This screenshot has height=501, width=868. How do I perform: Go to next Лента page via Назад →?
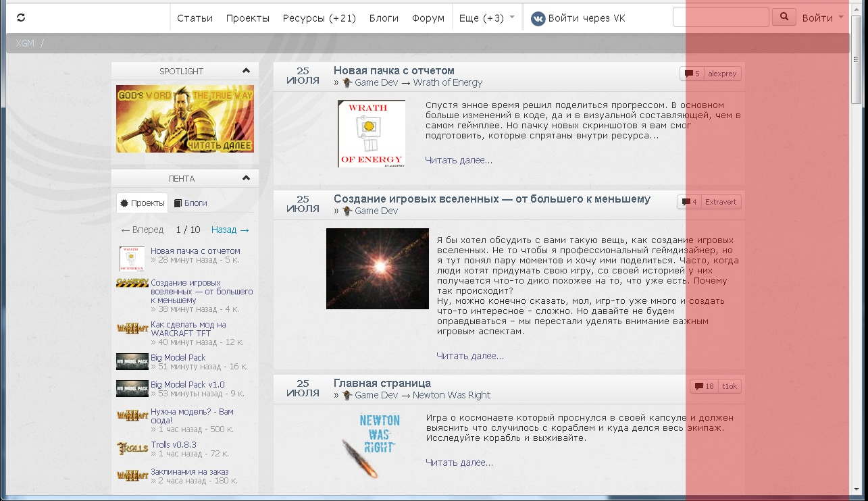230,230
